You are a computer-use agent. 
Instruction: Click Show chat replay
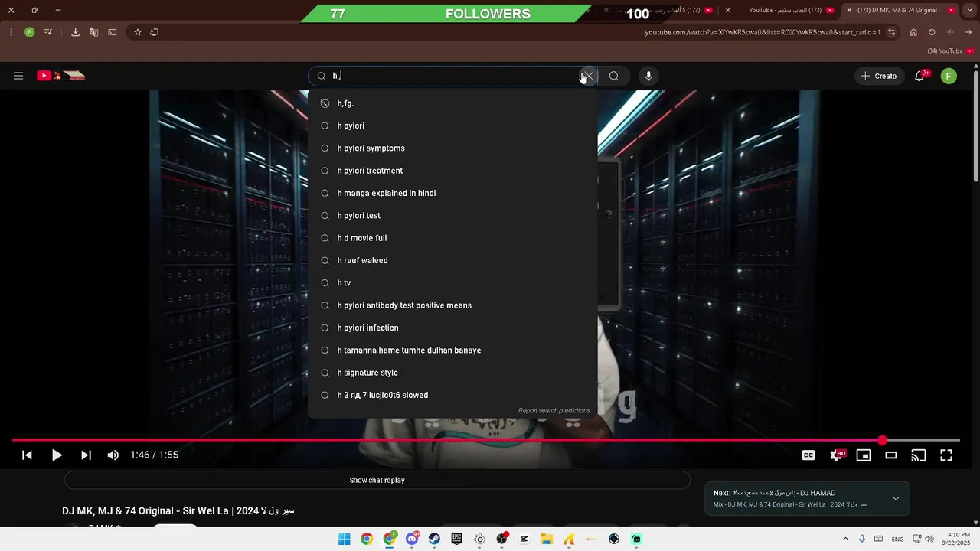coord(377,481)
